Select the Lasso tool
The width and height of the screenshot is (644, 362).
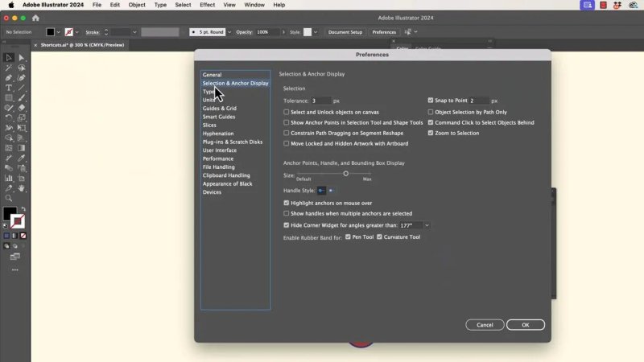(22, 68)
